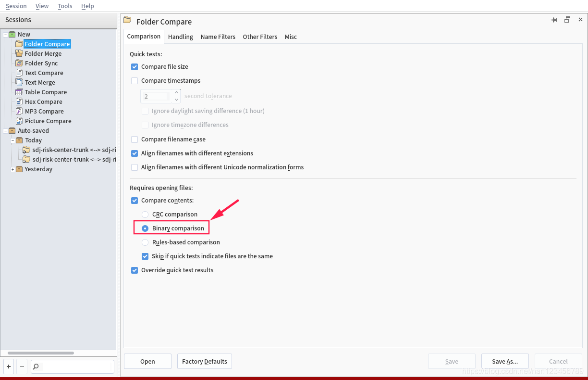Click the Text Compare session icon
Screen dimensions: 588x380
(19, 73)
